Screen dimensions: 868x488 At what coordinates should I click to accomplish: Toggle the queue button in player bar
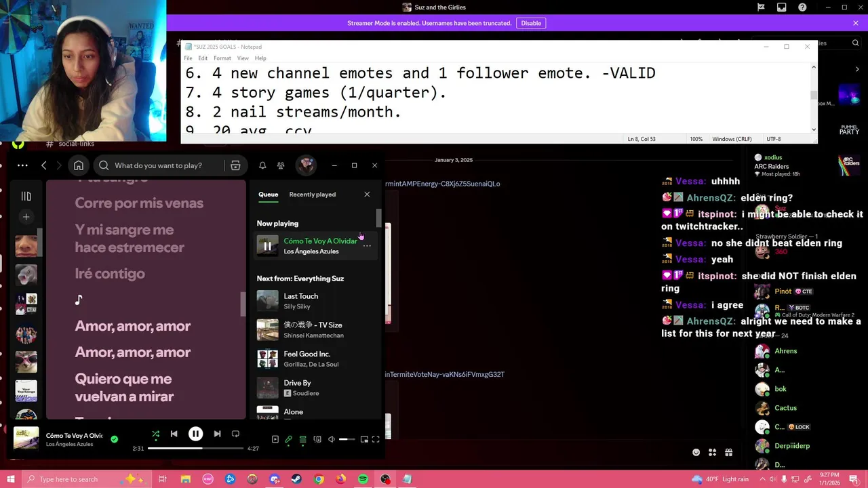302,439
